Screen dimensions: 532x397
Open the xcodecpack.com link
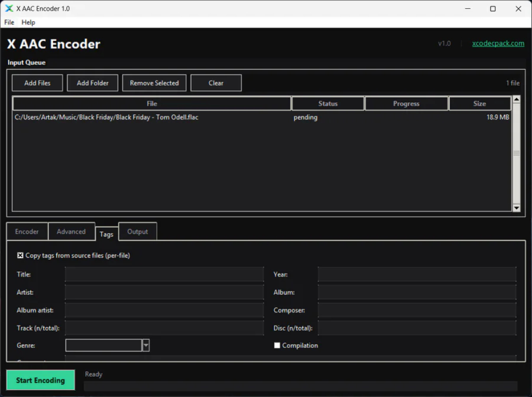click(498, 43)
